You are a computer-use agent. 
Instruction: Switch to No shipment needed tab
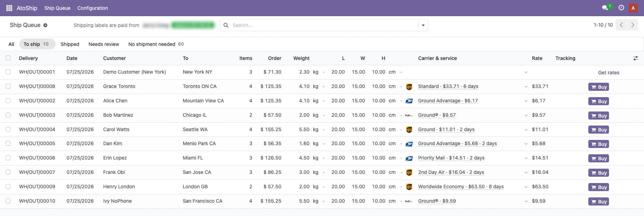[156, 44]
